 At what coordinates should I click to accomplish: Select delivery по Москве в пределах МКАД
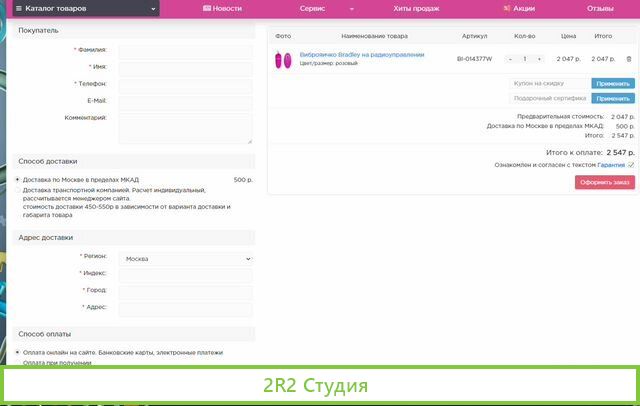coord(17,180)
